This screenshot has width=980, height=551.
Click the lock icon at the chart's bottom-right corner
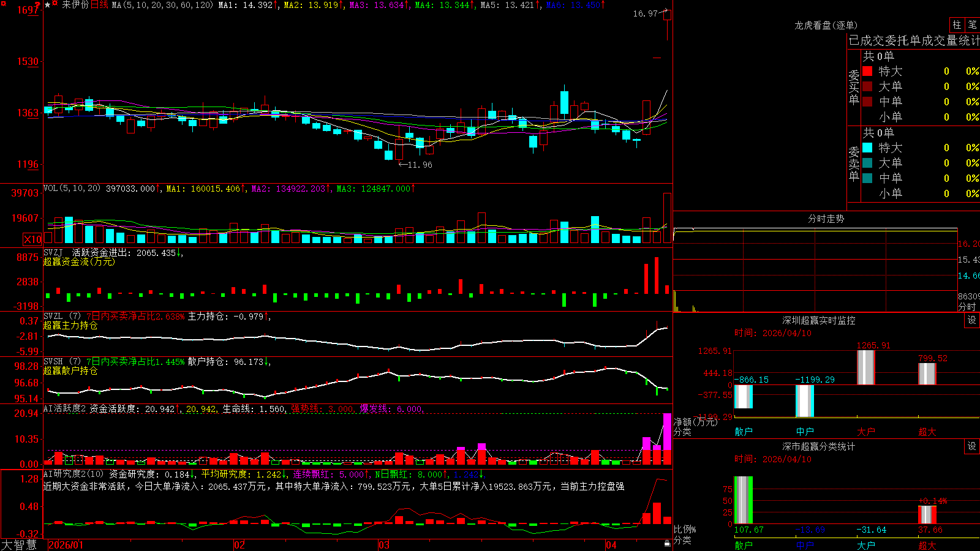point(667,544)
